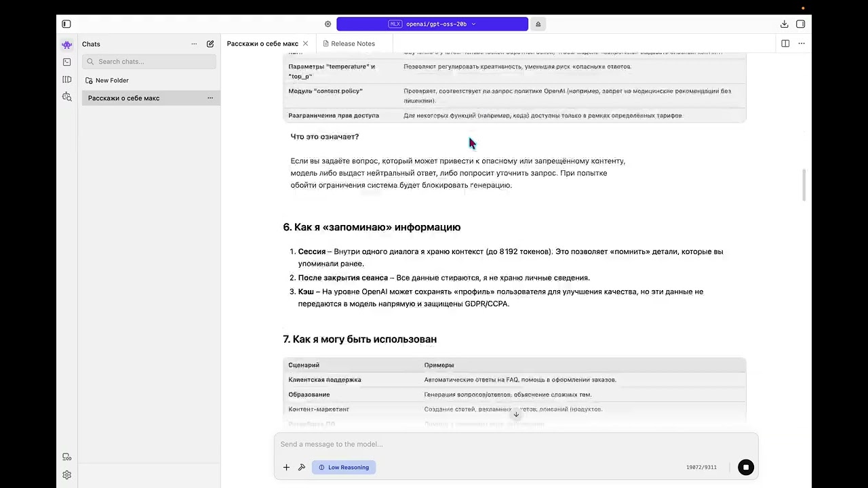Click table cell Параметры "temperature" и "top_p"
The image size is (868, 488).
pos(332,72)
